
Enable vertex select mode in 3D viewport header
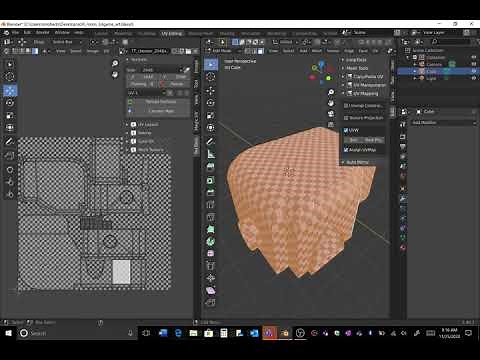248,51
